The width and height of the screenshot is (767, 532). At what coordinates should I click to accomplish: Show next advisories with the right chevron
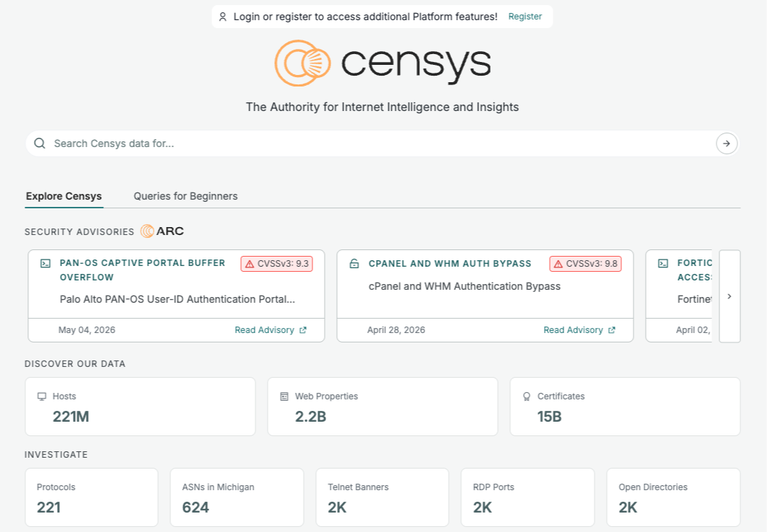(x=729, y=296)
